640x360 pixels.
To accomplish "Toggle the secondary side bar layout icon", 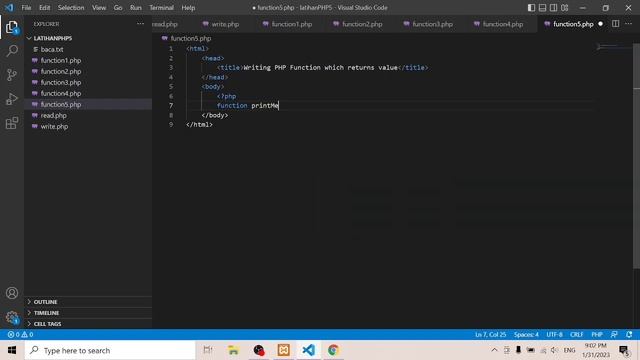I will [553, 8].
